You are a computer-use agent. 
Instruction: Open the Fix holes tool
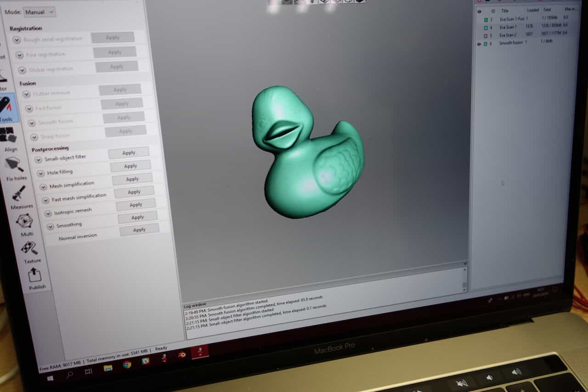(x=15, y=169)
